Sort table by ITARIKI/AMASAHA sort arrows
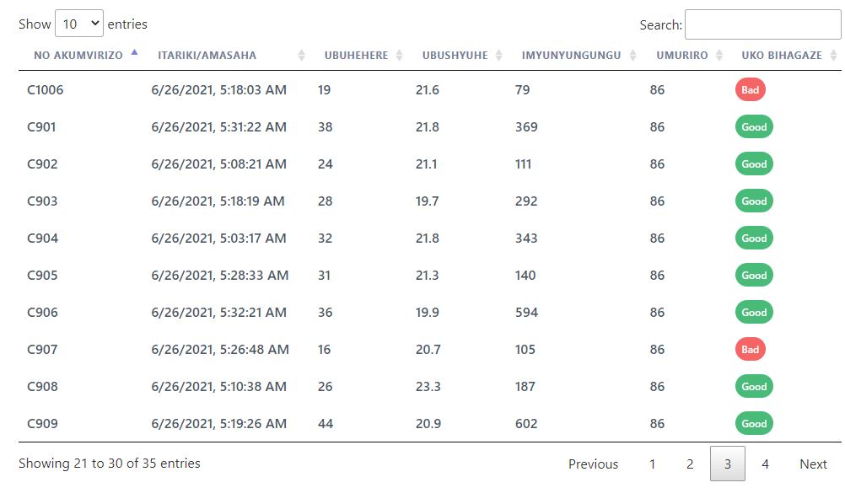The image size is (845, 504). 302,55
